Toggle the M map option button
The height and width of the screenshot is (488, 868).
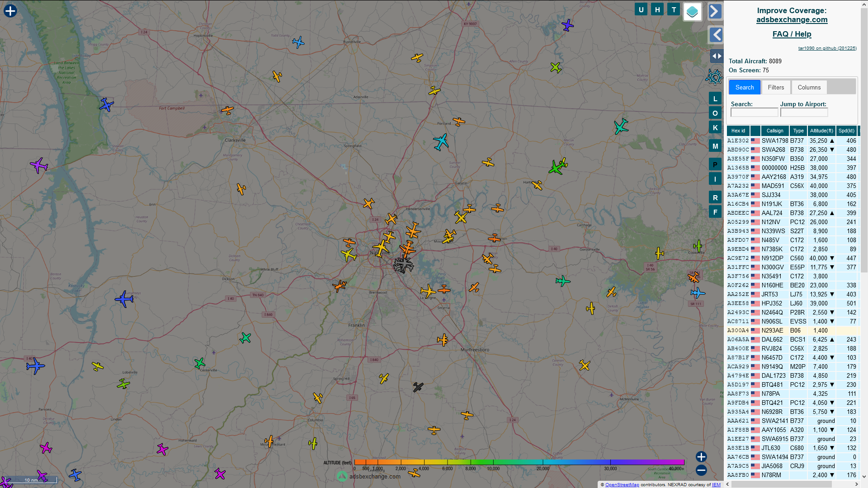(715, 146)
